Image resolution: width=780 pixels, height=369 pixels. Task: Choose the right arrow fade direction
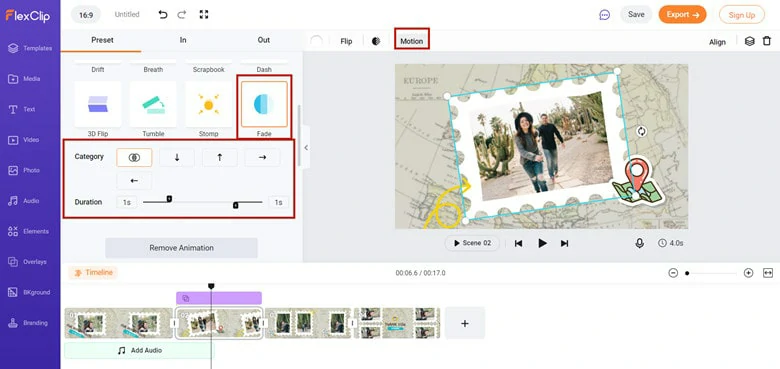click(262, 157)
